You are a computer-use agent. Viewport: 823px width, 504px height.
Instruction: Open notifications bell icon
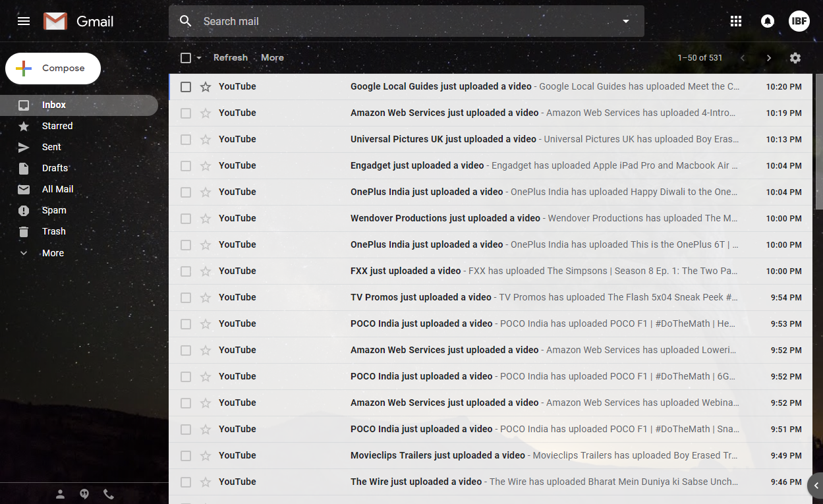[768, 21]
